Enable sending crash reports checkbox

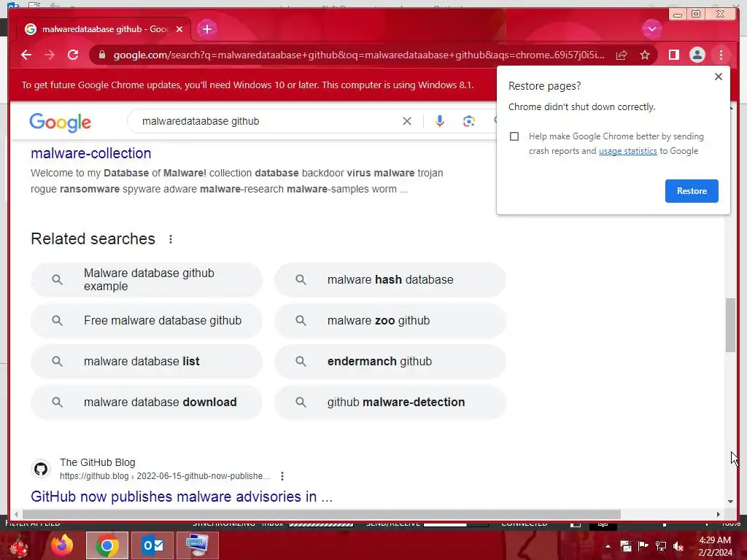(514, 136)
